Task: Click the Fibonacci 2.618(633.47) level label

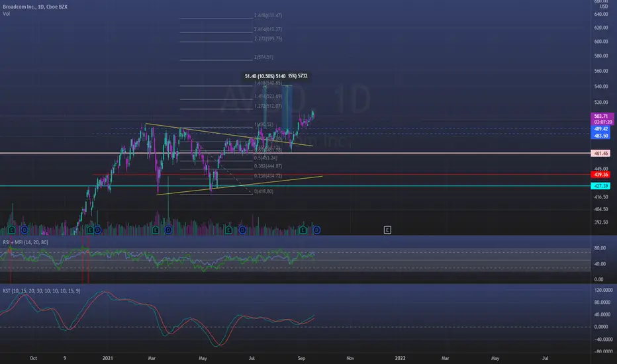Action: (x=268, y=15)
